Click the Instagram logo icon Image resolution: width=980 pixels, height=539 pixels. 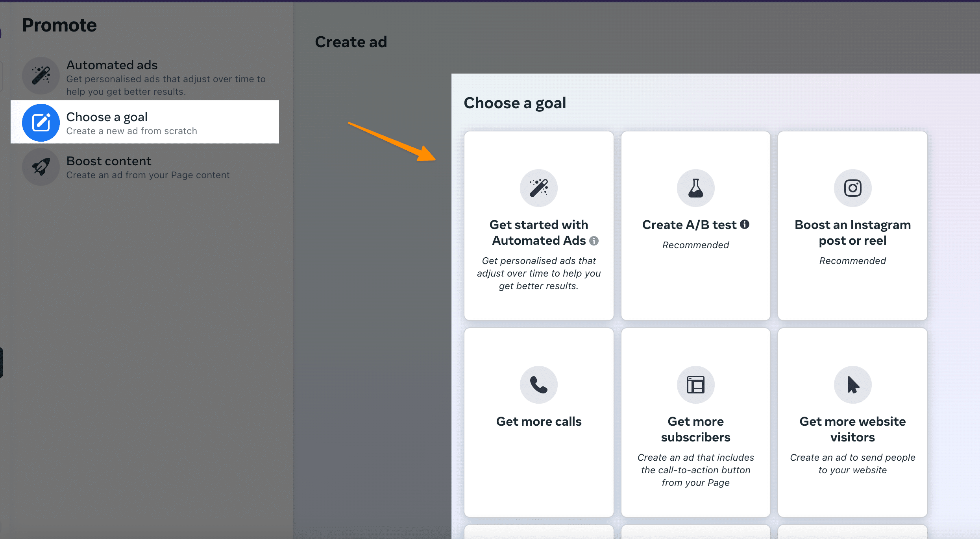(852, 188)
